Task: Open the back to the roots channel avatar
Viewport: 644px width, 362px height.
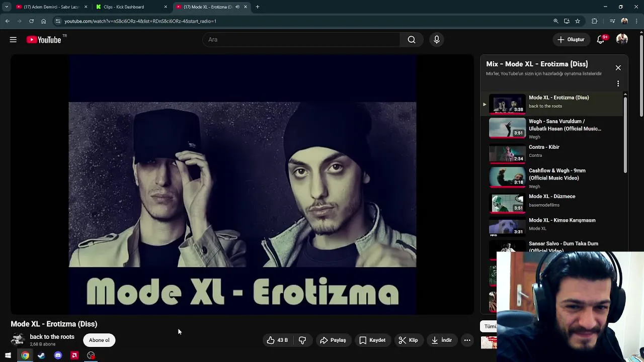Action: pos(18,340)
